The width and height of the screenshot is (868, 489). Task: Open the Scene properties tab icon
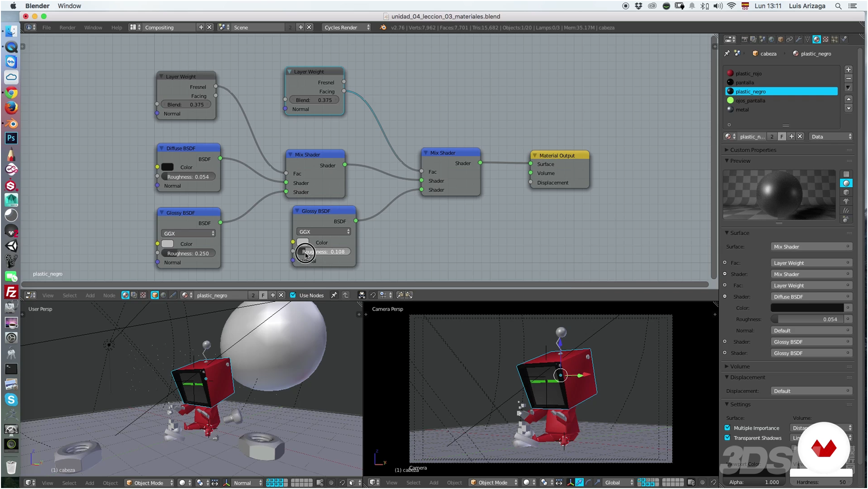(762, 39)
